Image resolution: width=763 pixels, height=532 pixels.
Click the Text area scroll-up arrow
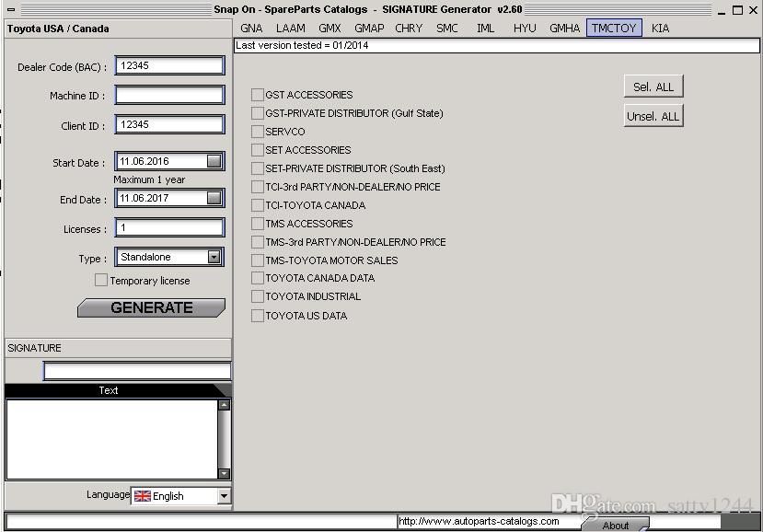[224, 405]
